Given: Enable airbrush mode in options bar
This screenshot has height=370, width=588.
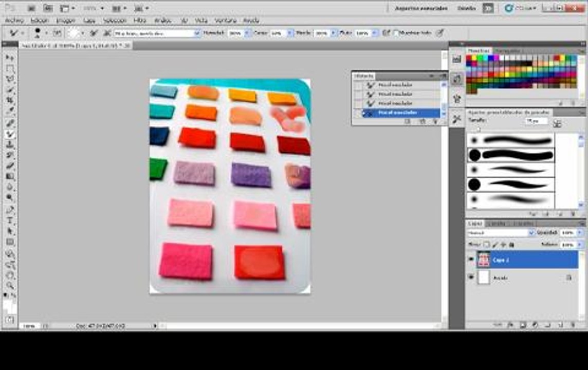Looking at the screenshot, I should (x=386, y=33).
